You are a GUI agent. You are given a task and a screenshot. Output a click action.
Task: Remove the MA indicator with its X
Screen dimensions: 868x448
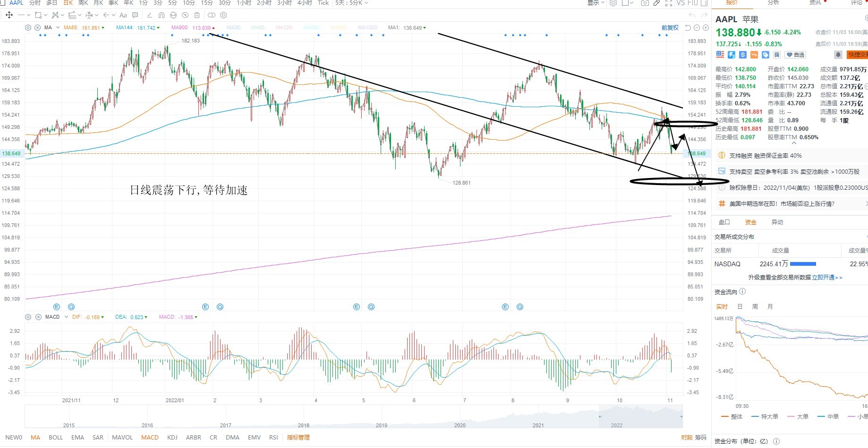tap(38, 28)
